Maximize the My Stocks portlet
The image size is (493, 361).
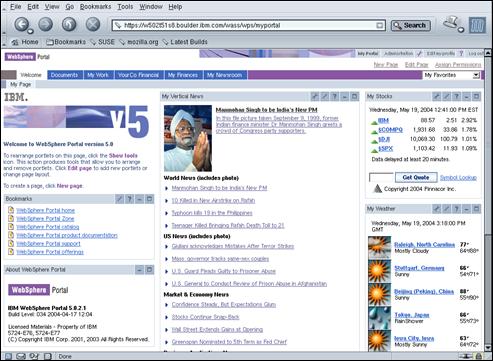click(x=477, y=97)
